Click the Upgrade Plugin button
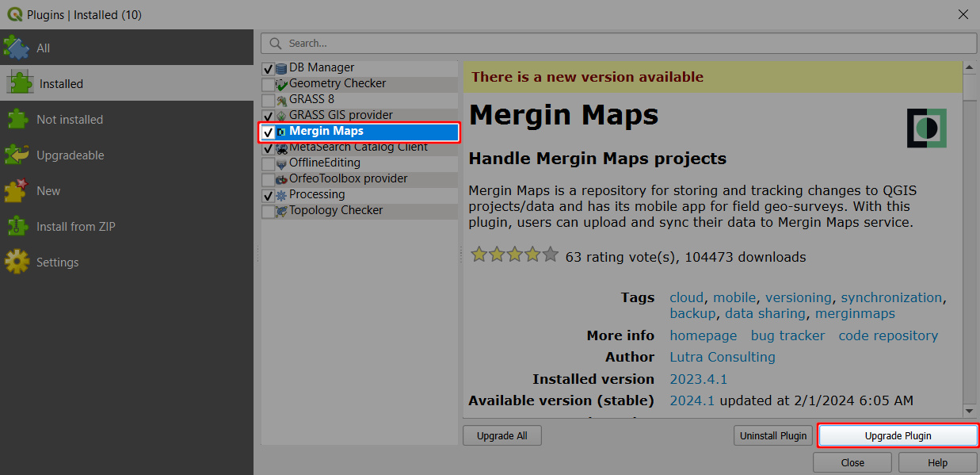Screen dimensions: 980x475 [x=898, y=435]
